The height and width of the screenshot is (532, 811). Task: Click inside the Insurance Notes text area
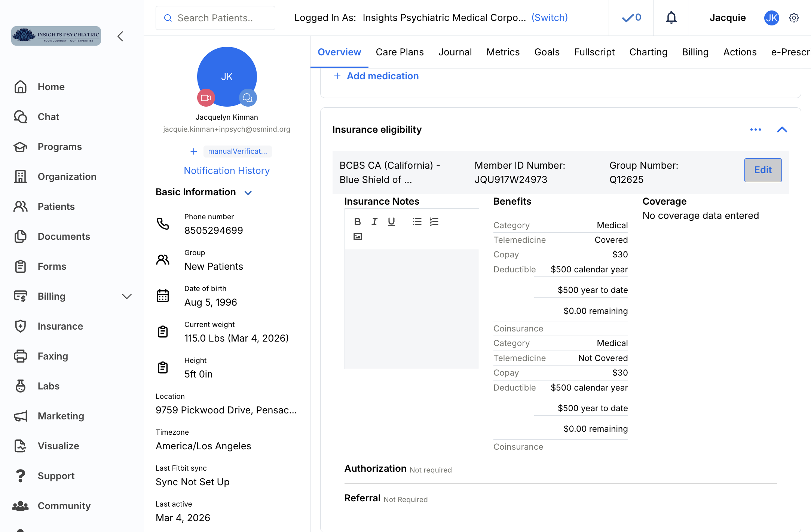pyautogui.click(x=411, y=309)
